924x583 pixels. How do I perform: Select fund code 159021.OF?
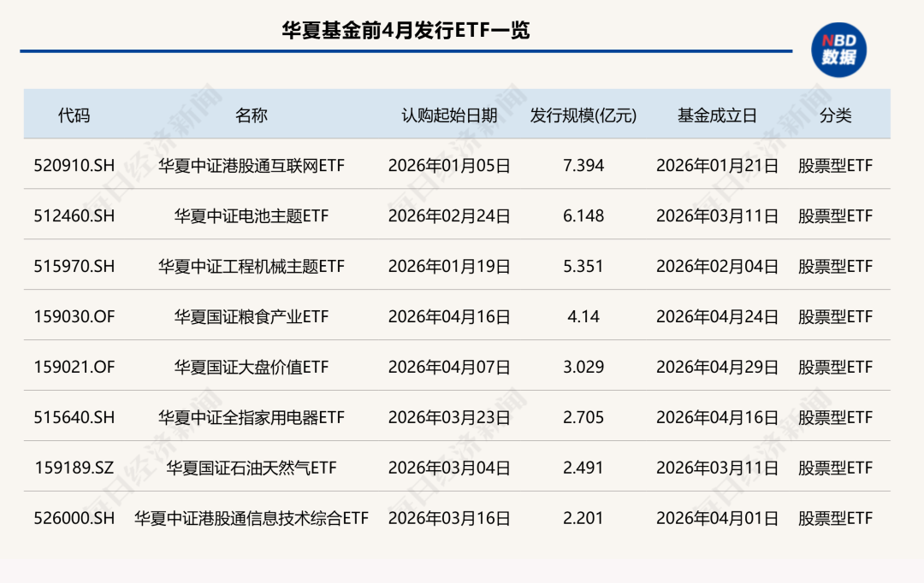[74, 367]
